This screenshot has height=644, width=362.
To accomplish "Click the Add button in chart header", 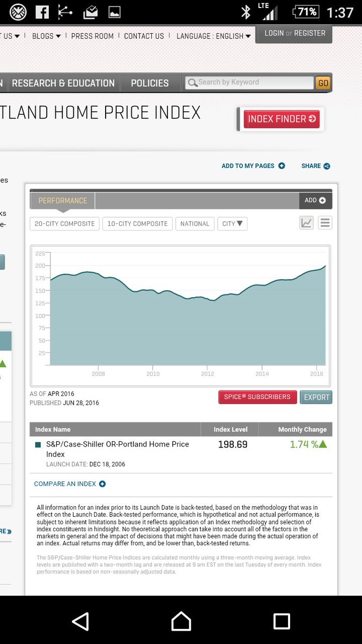I will (x=315, y=200).
